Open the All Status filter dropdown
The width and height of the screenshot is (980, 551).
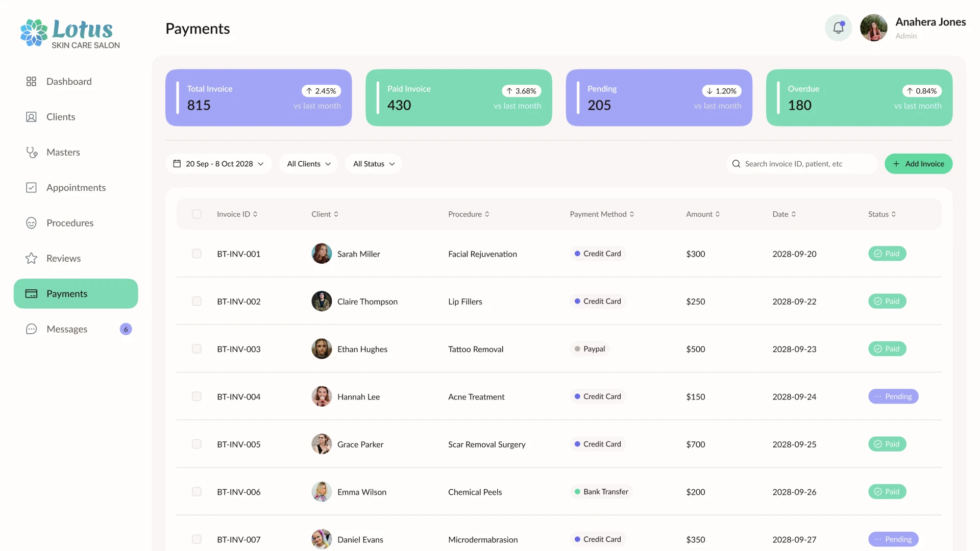pos(374,164)
